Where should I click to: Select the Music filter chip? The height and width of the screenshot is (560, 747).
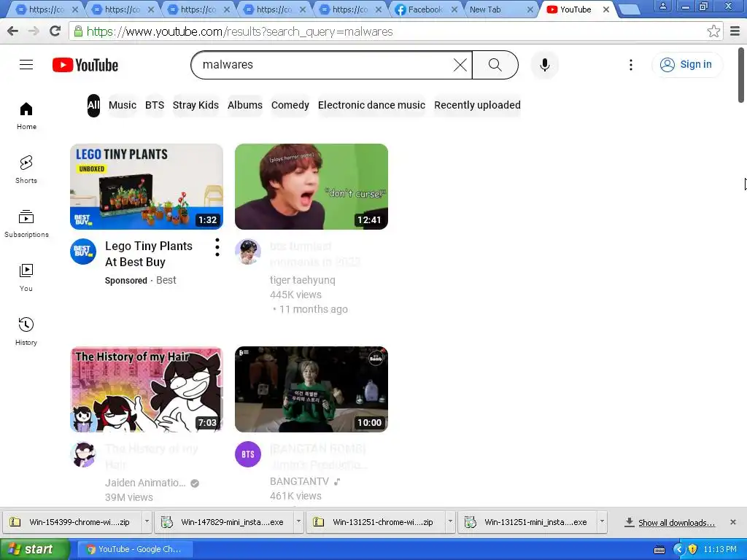point(123,105)
